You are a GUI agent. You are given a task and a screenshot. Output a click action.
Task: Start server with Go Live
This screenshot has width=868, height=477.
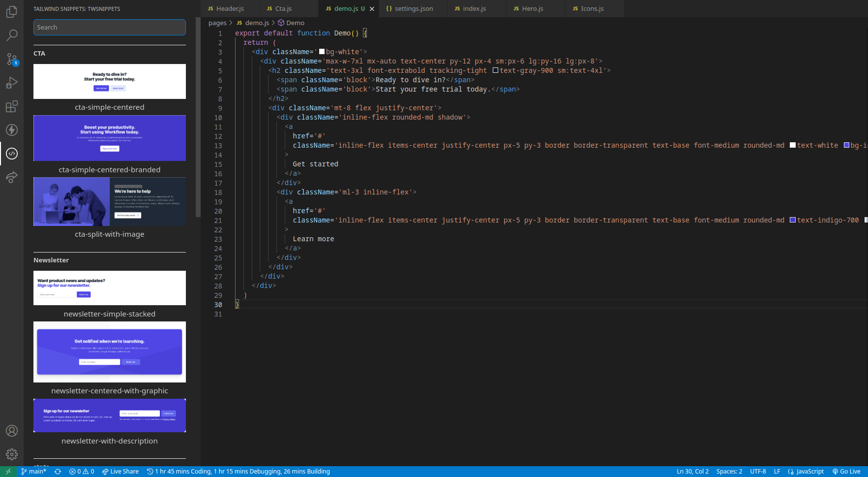[x=846, y=472]
